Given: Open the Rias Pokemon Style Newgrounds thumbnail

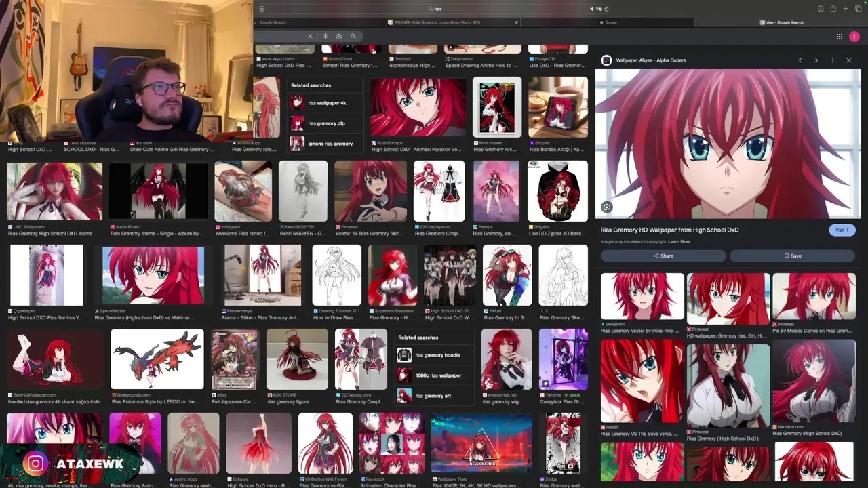Looking at the screenshot, I should 157,360.
